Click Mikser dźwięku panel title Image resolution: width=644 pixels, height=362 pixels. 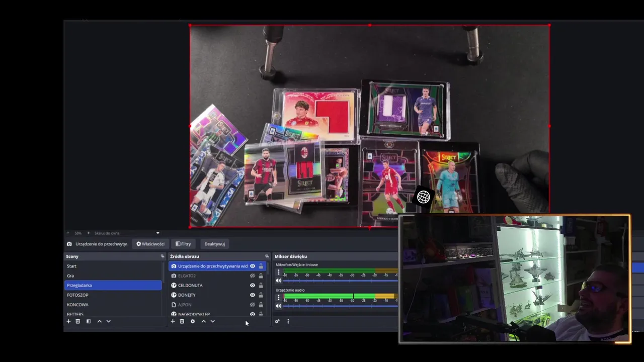coord(291,256)
